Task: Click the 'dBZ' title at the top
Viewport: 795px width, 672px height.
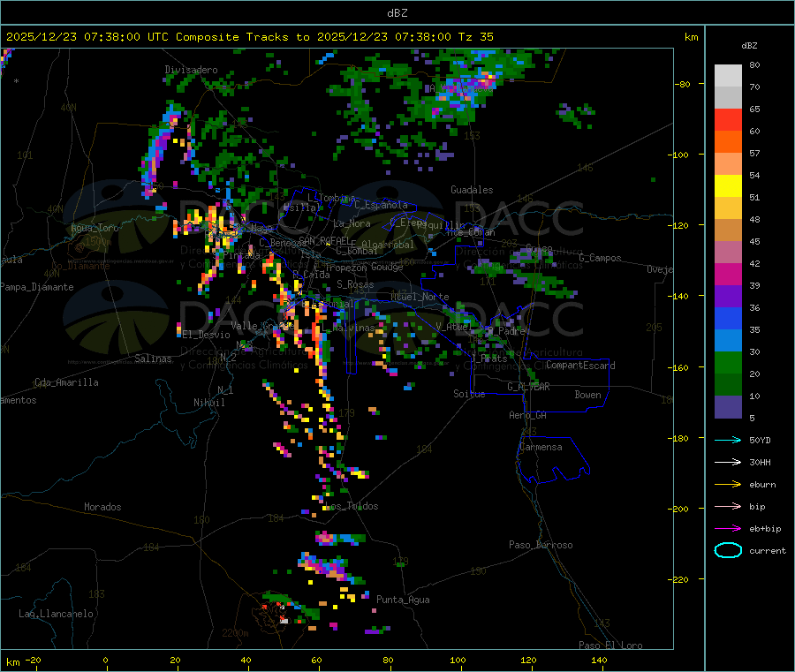Action: pyautogui.click(x=397, y=13)
